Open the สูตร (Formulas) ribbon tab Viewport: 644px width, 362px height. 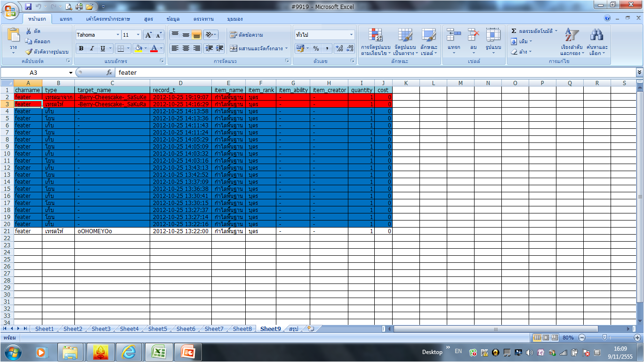coord(149,19)
